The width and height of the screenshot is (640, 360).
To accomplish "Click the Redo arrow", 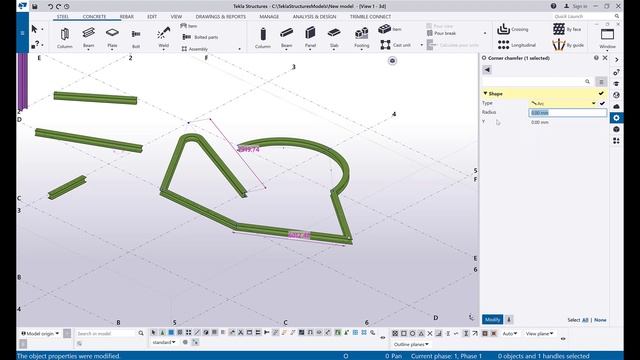I will (58, 6).
